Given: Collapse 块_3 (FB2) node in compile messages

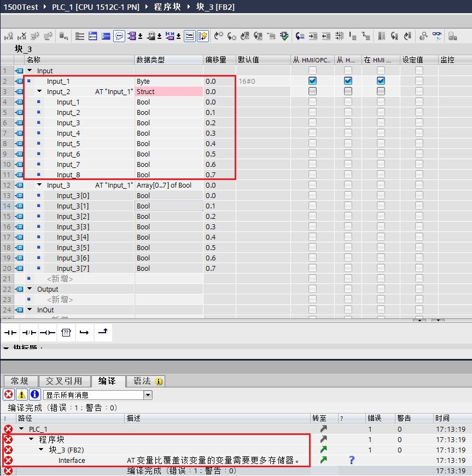Looking at the screenshot, I should point(41,449).
